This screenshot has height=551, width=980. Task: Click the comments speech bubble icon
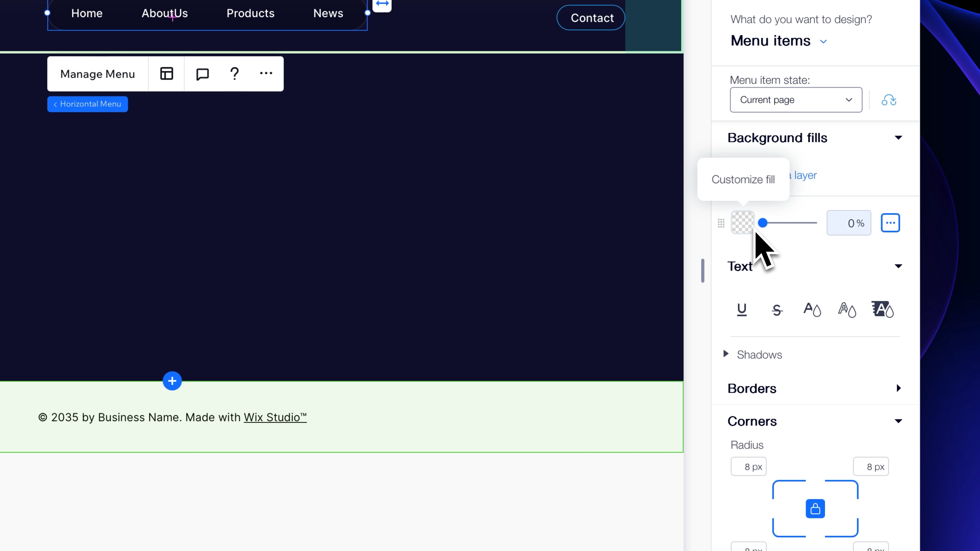click(x=202, y=74)
